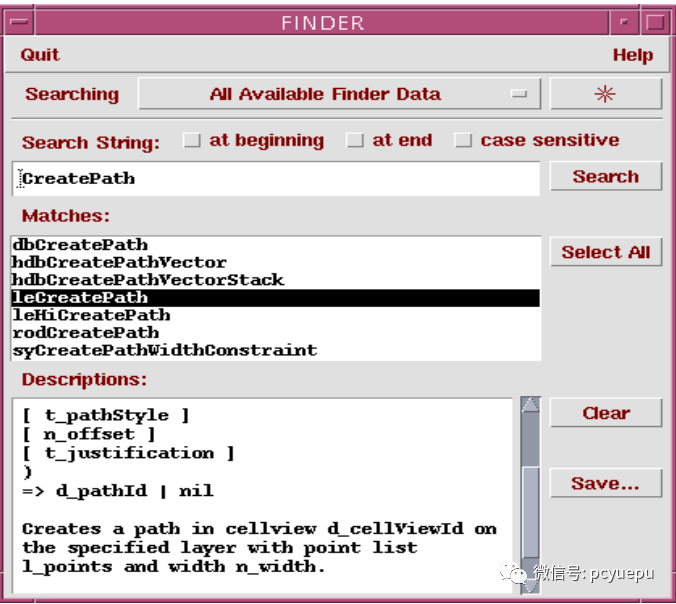Open the Quit menu

coord(40,55)
